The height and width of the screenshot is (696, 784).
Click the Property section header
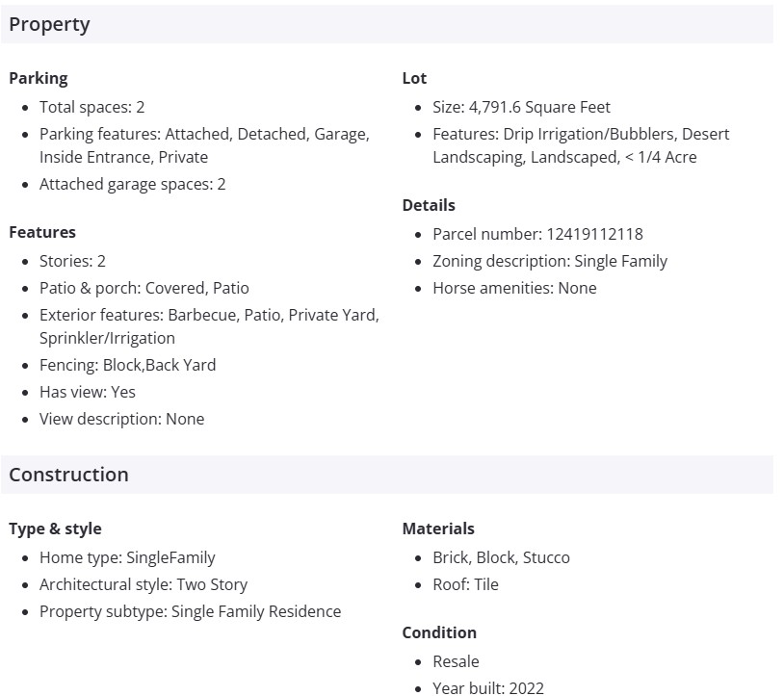click(49, 25)
